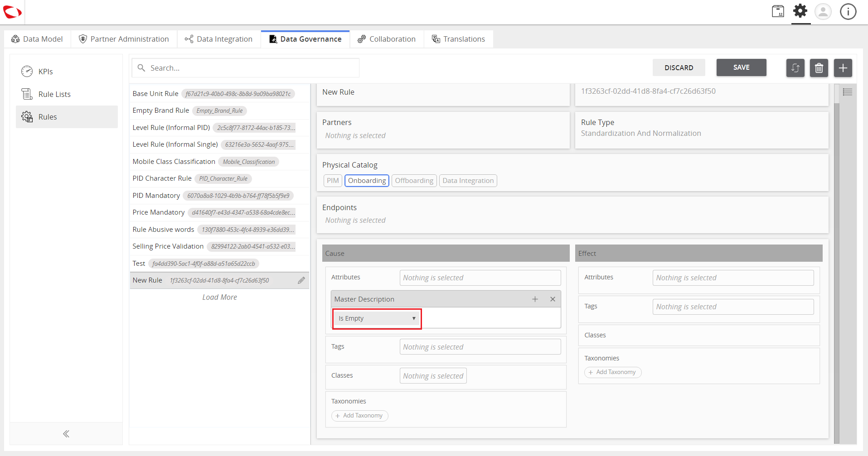
Task: Add condition with Master Description plus icon
Action: (x=535, y=299)
